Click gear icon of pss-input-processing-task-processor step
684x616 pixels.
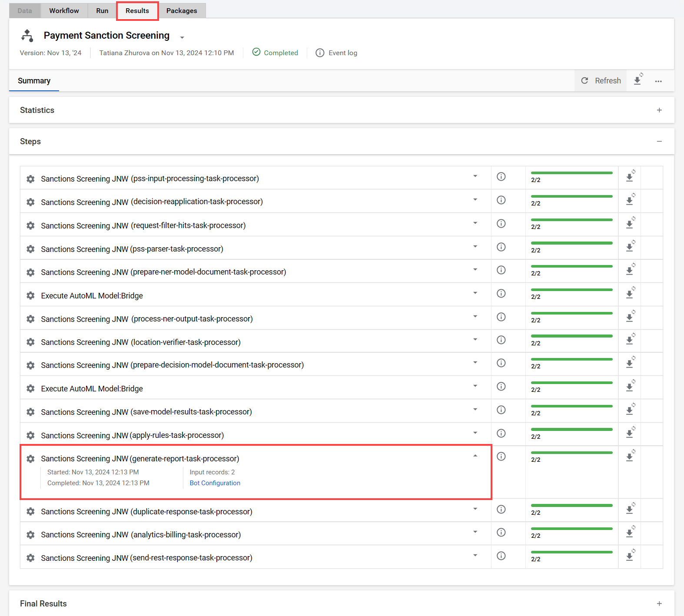click(x=30, y=179)
